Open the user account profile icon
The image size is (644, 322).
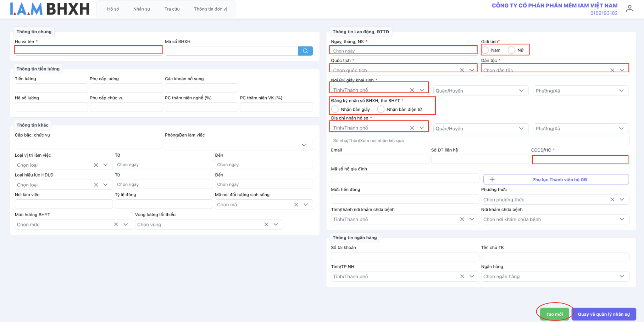coord(629,9)
